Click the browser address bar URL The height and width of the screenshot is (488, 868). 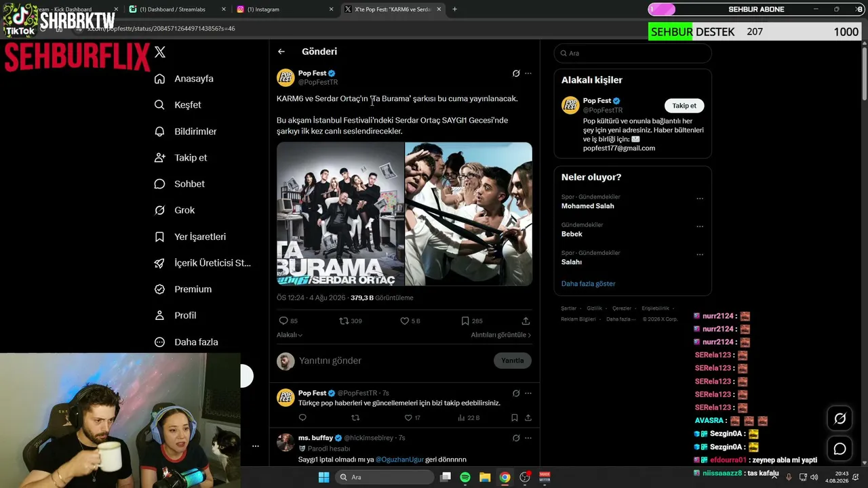click(161, 29)
